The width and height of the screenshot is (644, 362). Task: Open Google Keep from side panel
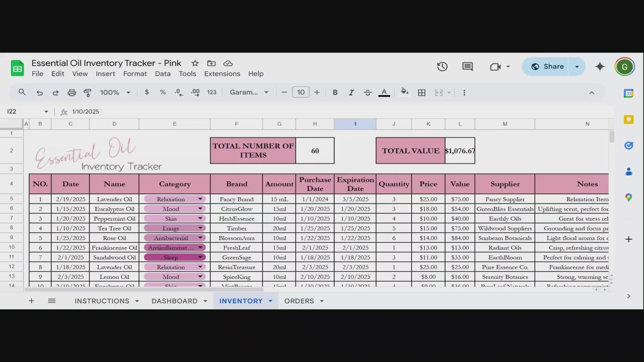coord(629,119)
